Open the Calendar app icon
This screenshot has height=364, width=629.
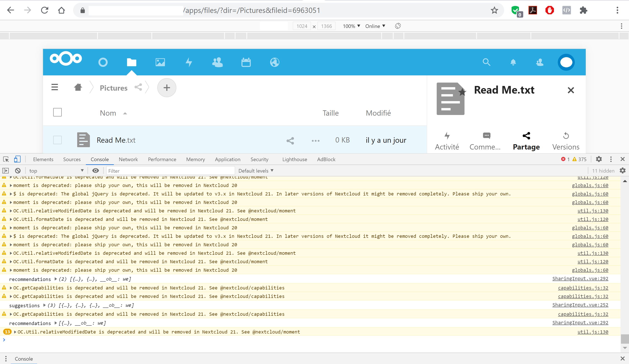[246, 62]
